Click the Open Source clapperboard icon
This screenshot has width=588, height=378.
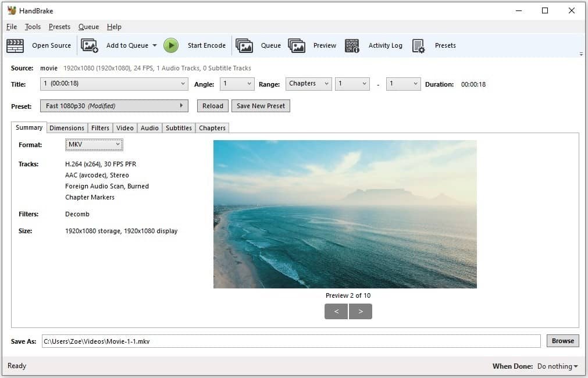15,46
